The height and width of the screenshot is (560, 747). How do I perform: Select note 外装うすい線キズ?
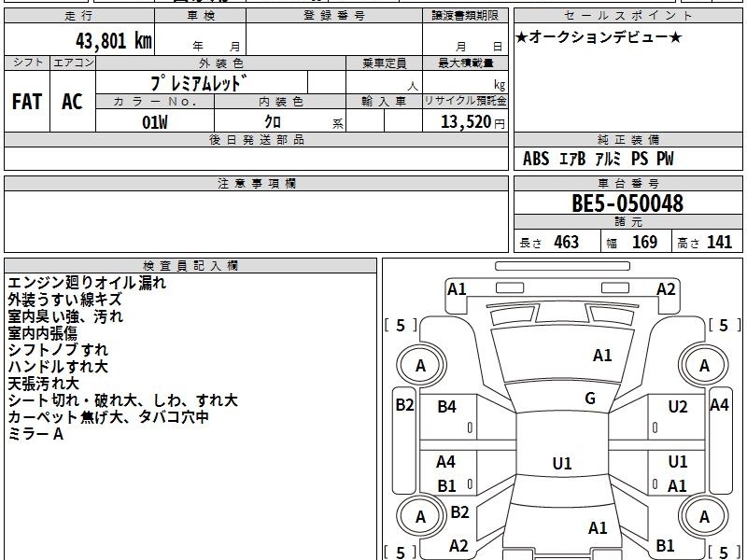click(x=64, y=300)
